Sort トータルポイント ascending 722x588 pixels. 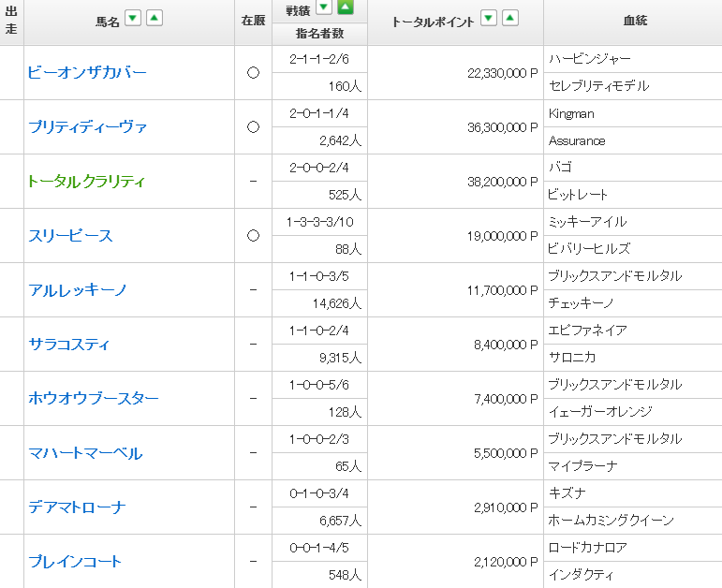[509, 19]
